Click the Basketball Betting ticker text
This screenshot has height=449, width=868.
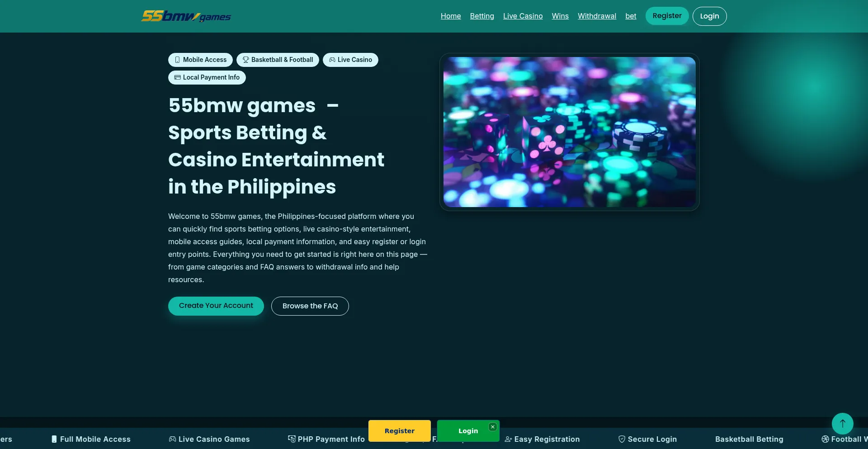pos(749,439)
